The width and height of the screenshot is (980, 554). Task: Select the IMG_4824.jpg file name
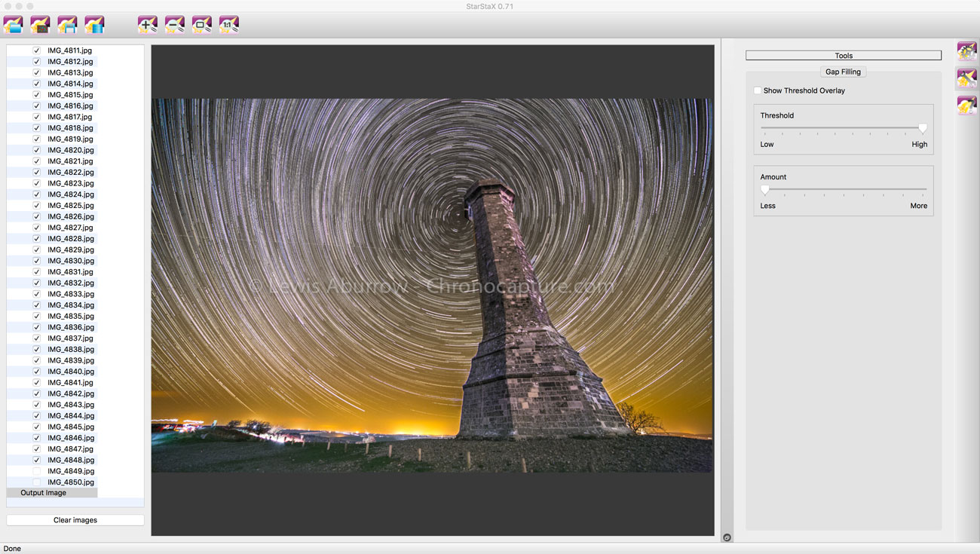pyautogui.click(x=71, y=194)
